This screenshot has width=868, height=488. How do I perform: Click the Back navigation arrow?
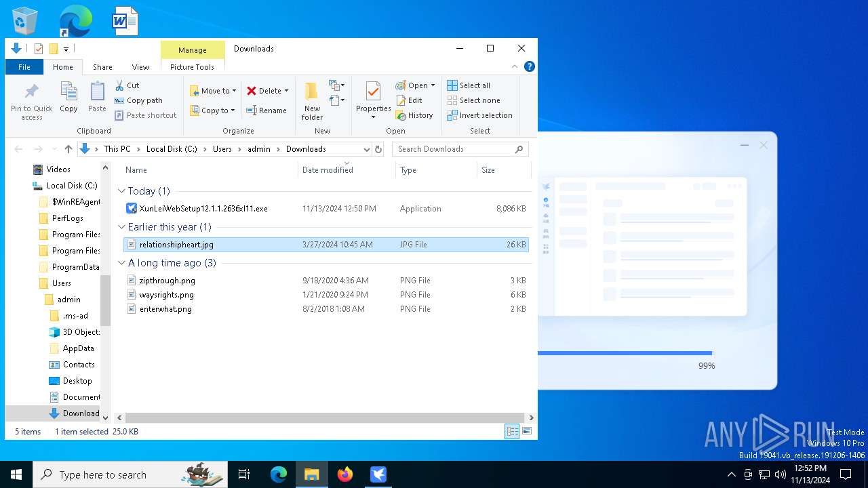(x=18, y=149)
